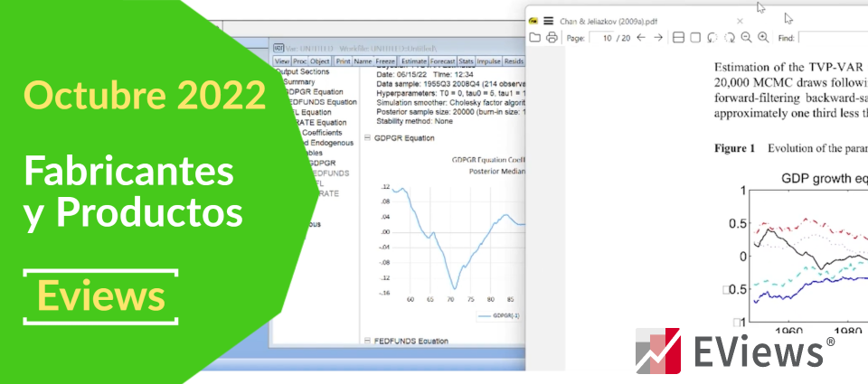
Task: Select Summary in the Output Sections tree
Action: click(299, 82)
